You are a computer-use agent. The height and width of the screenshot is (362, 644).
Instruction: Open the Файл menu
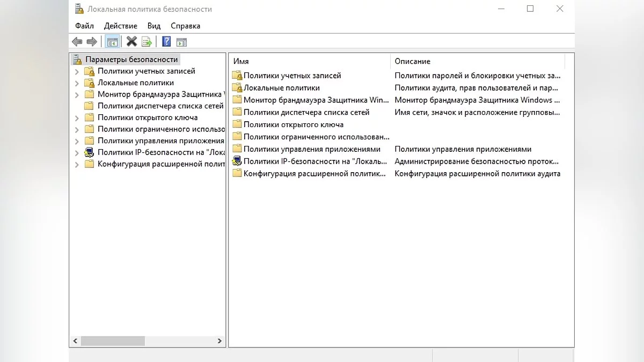(x=84, y=26)
